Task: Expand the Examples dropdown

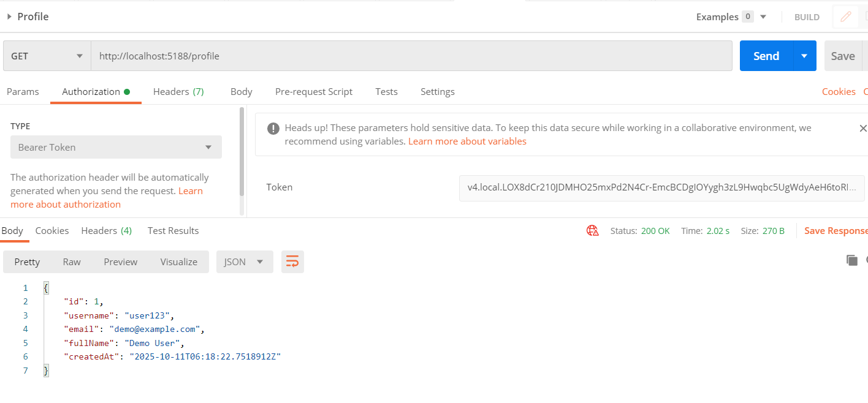Action: click(763, 17)
